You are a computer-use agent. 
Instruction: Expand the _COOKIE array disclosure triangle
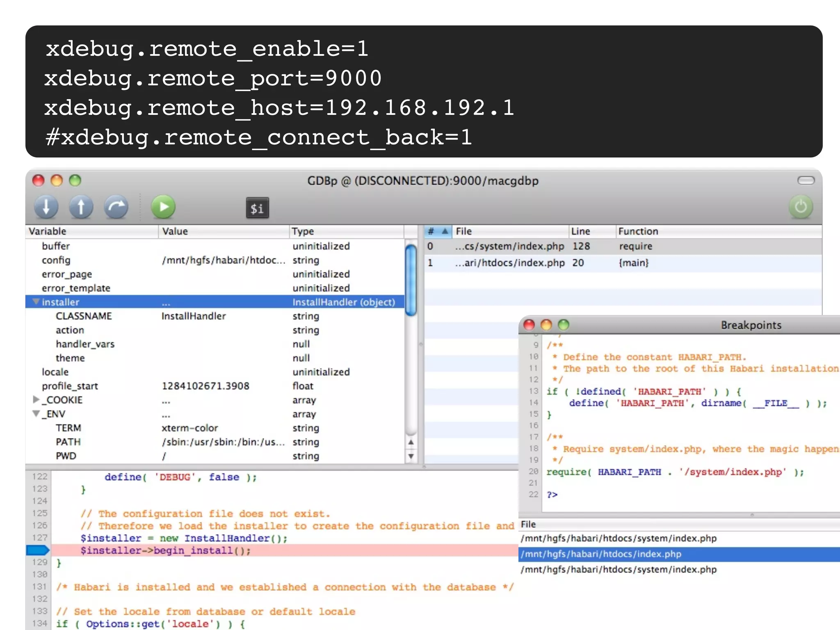point(36,399)
